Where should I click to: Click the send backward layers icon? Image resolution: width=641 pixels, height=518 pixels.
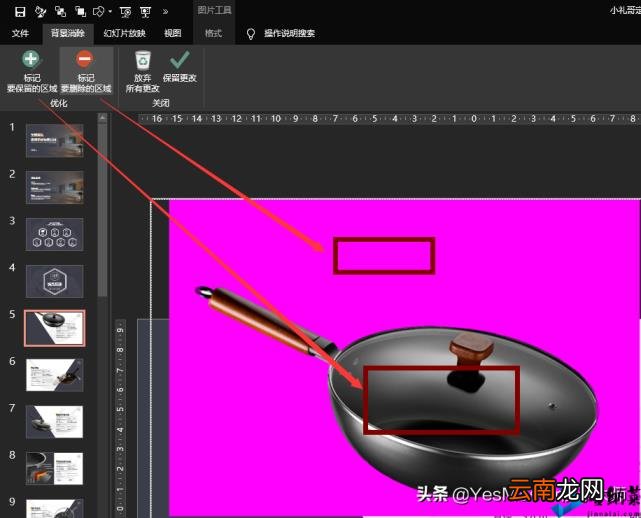pyautogui.click(x=81, y=12)
